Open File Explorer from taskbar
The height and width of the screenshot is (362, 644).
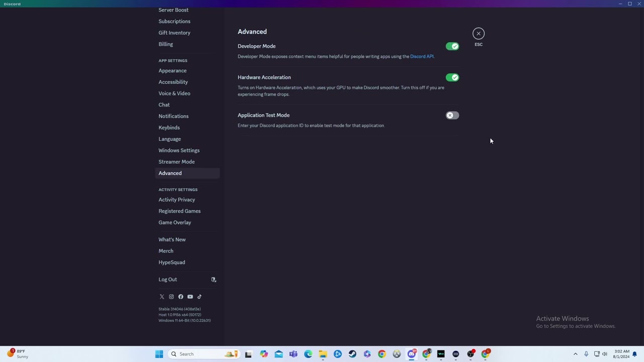[323, 354]
